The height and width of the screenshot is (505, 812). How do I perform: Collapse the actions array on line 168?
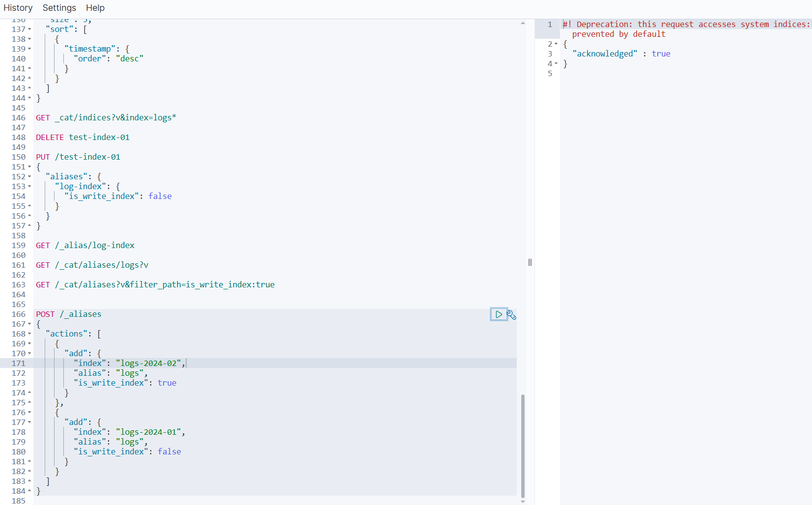pyautogui.click(x=29, y=334)
